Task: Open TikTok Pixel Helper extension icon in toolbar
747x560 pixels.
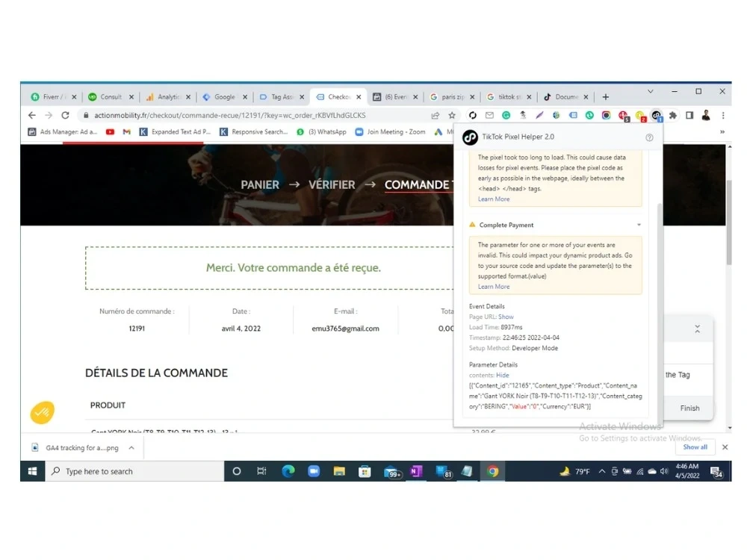Action: point(657,115)
